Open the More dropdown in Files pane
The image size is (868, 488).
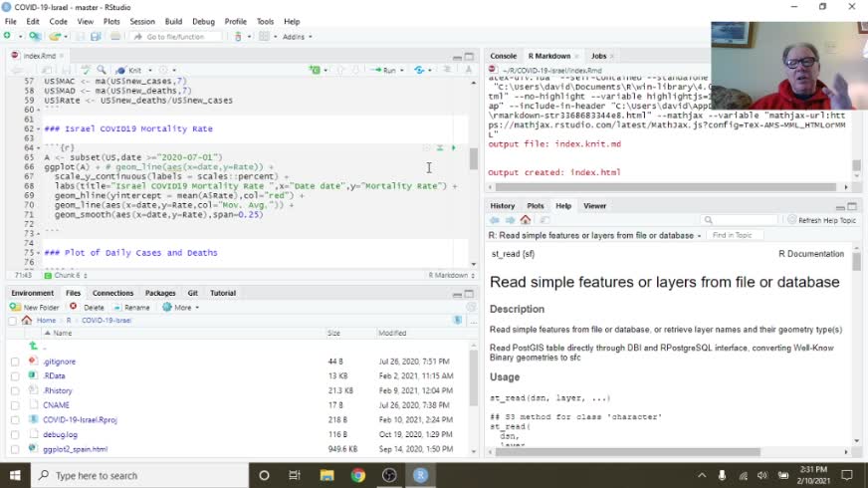coord(180,308)
